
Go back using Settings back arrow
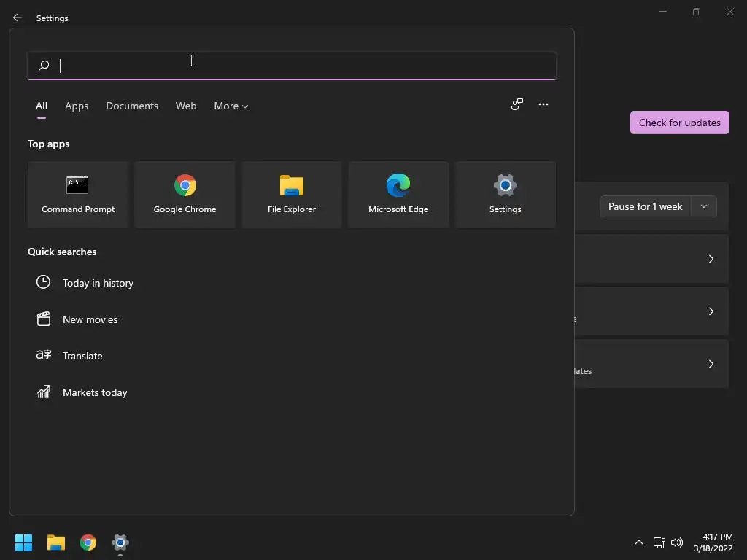pos(18,17)
